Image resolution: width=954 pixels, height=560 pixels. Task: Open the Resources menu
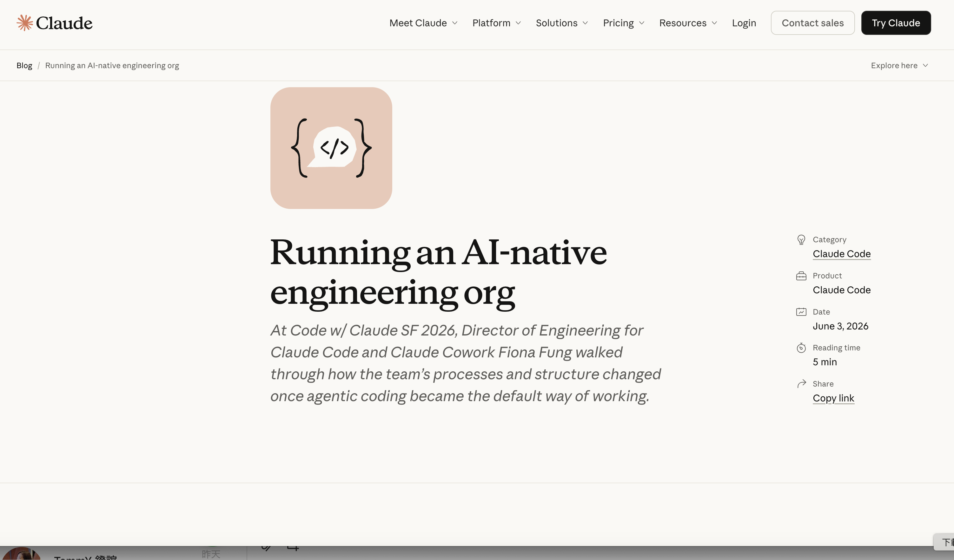click(x=683, y=23)
